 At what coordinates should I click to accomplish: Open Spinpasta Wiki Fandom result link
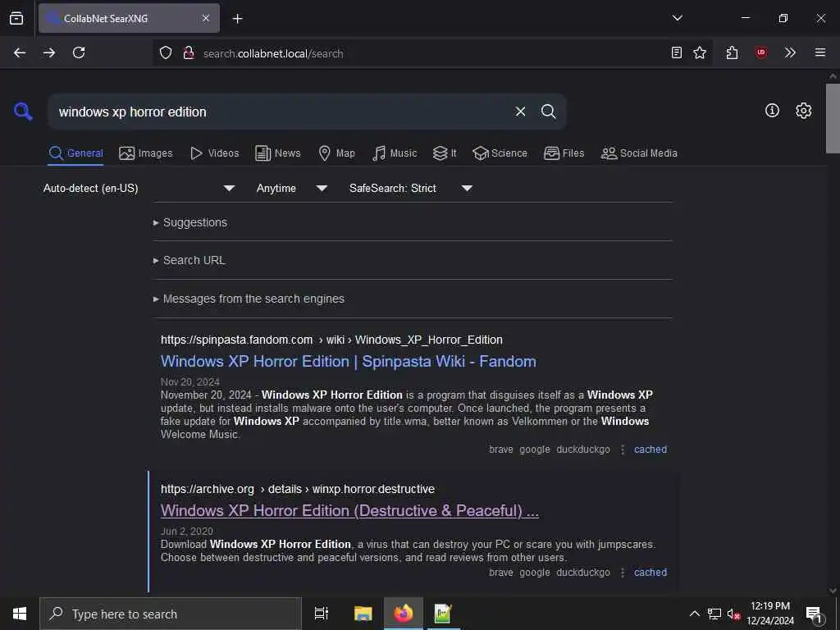click(x=348, y=362)
